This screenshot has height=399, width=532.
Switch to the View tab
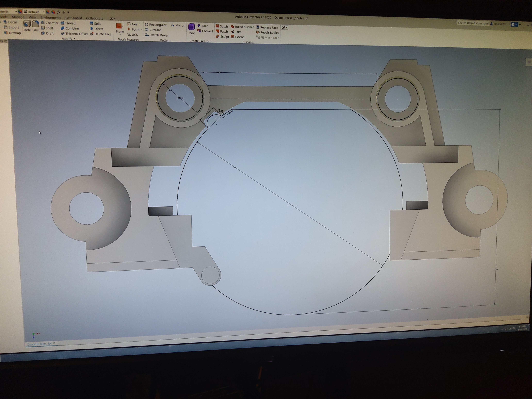(32, 17)
